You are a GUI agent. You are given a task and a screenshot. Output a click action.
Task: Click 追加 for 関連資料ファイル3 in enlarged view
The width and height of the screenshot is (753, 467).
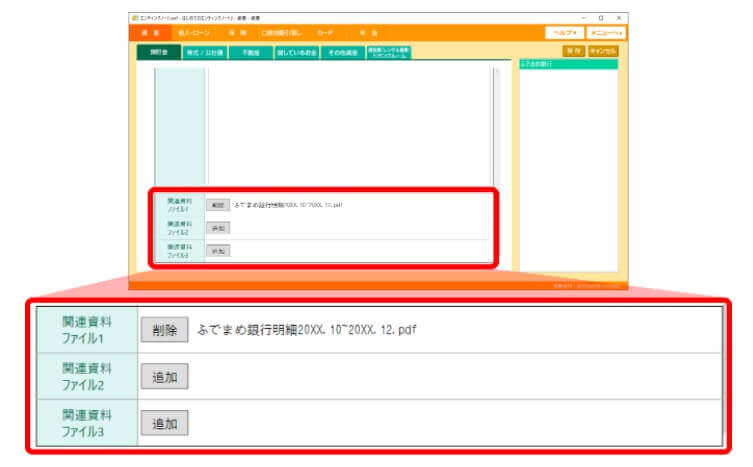(164, 423)
